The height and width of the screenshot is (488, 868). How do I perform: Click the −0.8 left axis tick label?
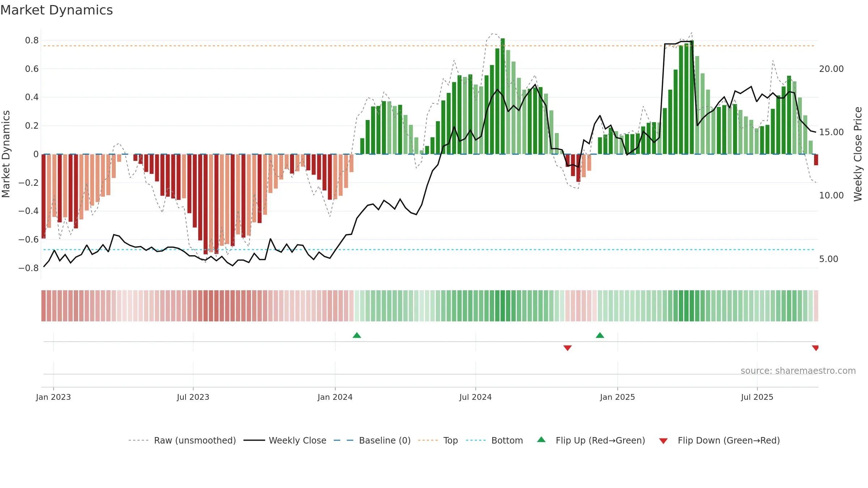point(29,268)
